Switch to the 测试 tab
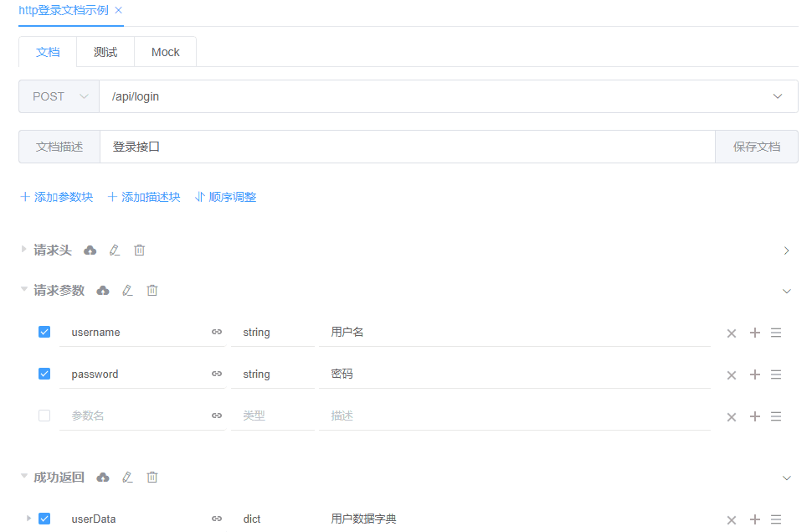This screenshot has width=812, height=532. coord(105,52)
